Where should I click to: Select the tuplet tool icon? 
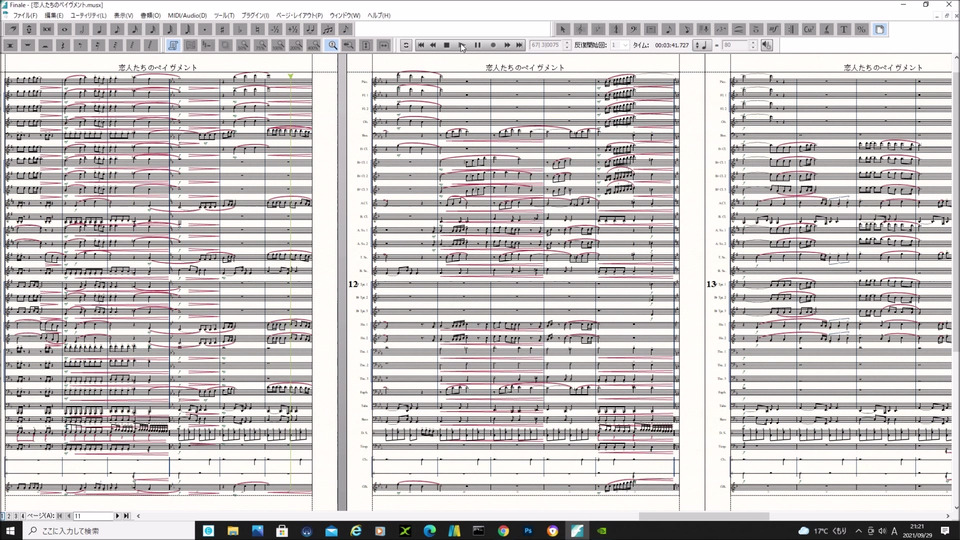(x=328, y=29)
